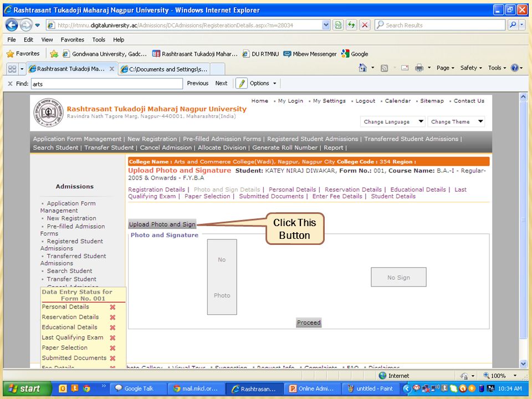Image resolution: width=532 pixels, height=399 pixels.
Task: Click the Find Previous button
Action: 197,83
